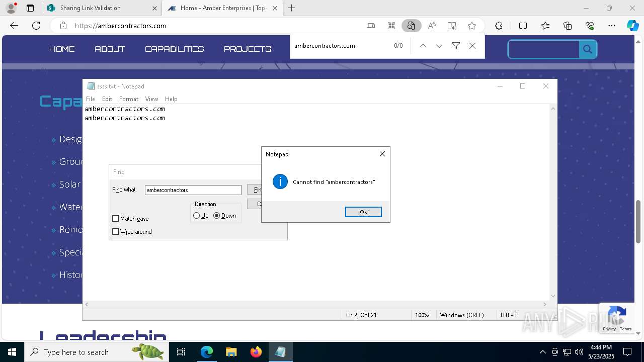Viewport: 644px width, 362px height.
Task: Click the Windows (CRLF) status entry
Action: click(x=462, y=315)
